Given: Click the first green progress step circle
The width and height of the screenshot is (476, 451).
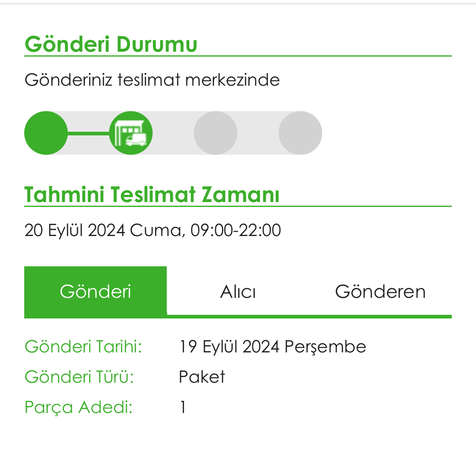Looking at the screenshot, I should tap(46, 133).
